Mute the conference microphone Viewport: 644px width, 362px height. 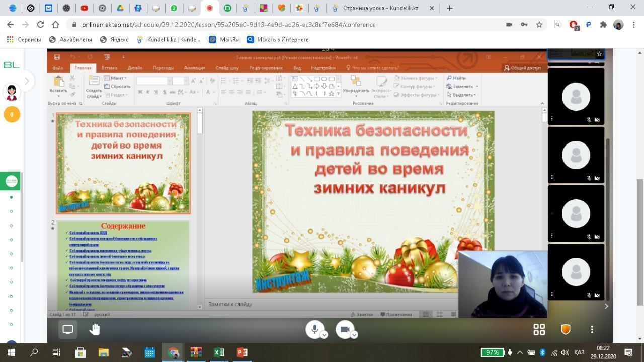pos(314,329)
